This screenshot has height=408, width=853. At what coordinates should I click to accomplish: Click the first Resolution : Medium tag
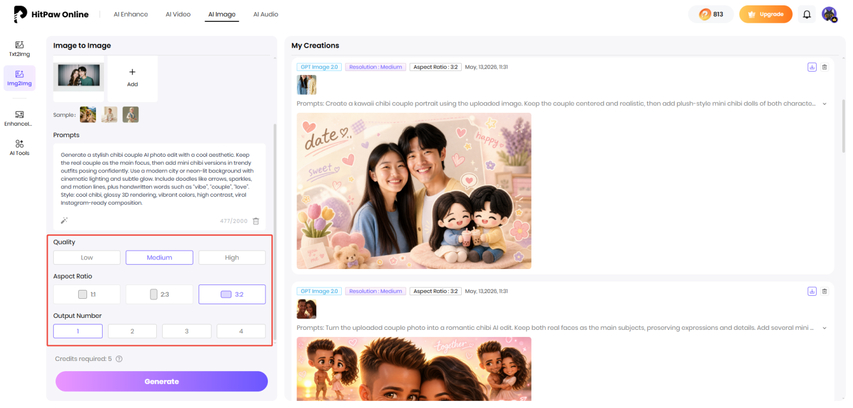(x=375, y=67)
